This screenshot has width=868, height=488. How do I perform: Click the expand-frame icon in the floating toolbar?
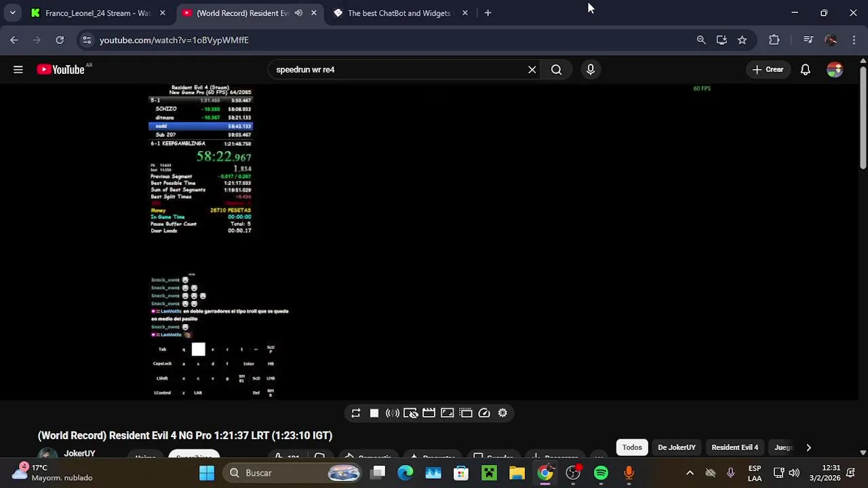447,413
